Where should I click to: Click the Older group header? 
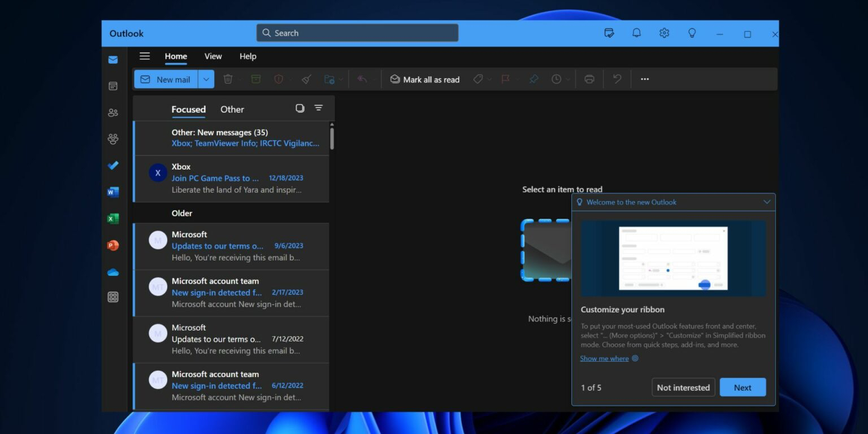[231, 213]
